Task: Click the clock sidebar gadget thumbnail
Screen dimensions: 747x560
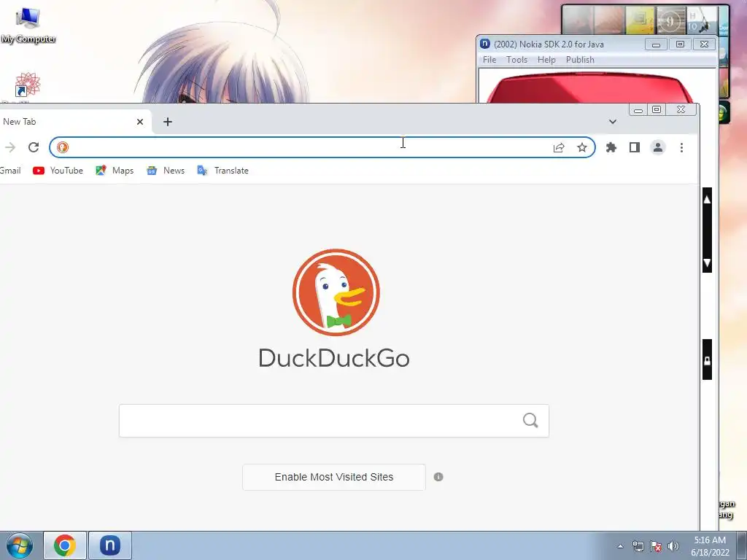Action: click(x=671, y=20)
